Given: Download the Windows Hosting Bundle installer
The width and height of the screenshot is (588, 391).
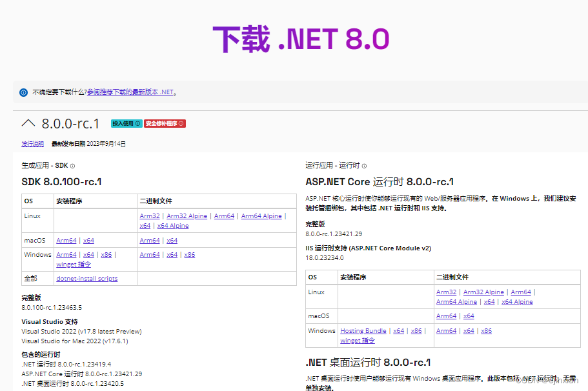Looking at the screenshot, I should click(x=363, y=331).
